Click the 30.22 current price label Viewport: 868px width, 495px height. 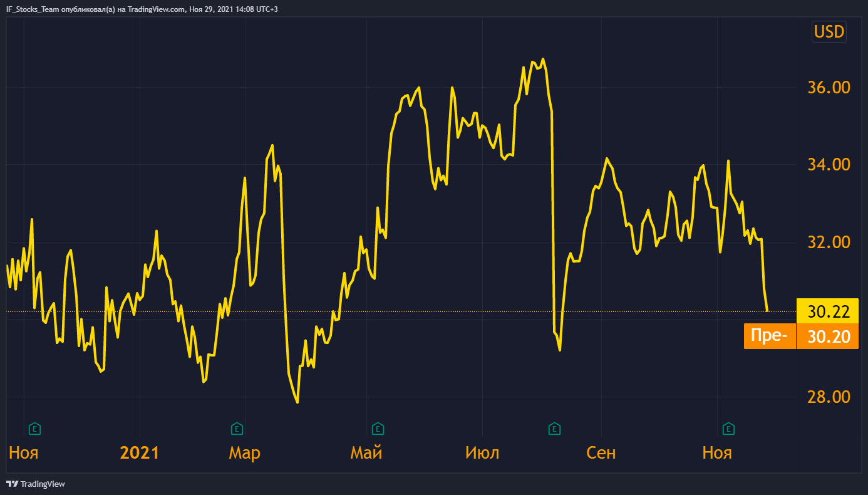(827, 311)
